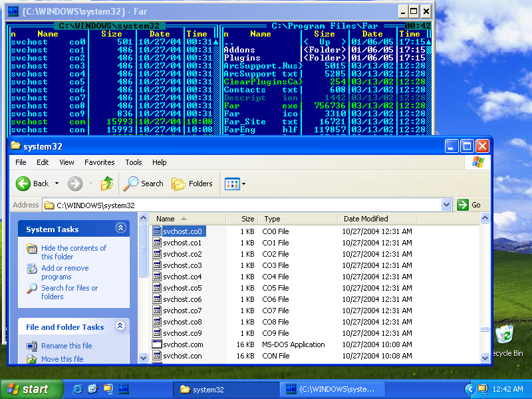This screenshot has width=532, height=399.
Task: Select svchost.co8 in Explorer list
Action: click(182, 322)
